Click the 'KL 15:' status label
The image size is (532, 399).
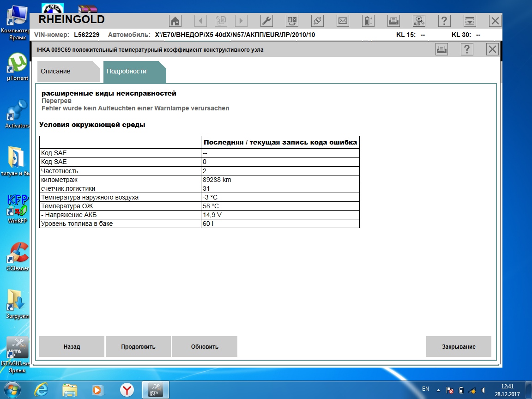[406, 35]
